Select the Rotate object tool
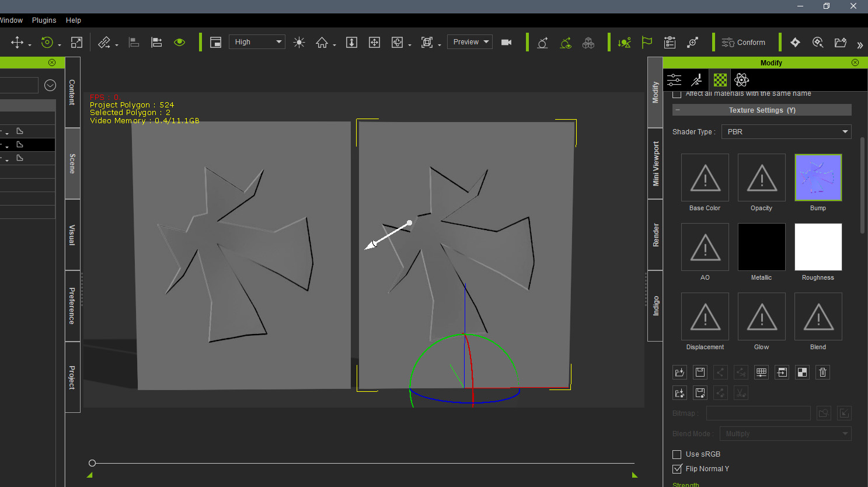 47,42
